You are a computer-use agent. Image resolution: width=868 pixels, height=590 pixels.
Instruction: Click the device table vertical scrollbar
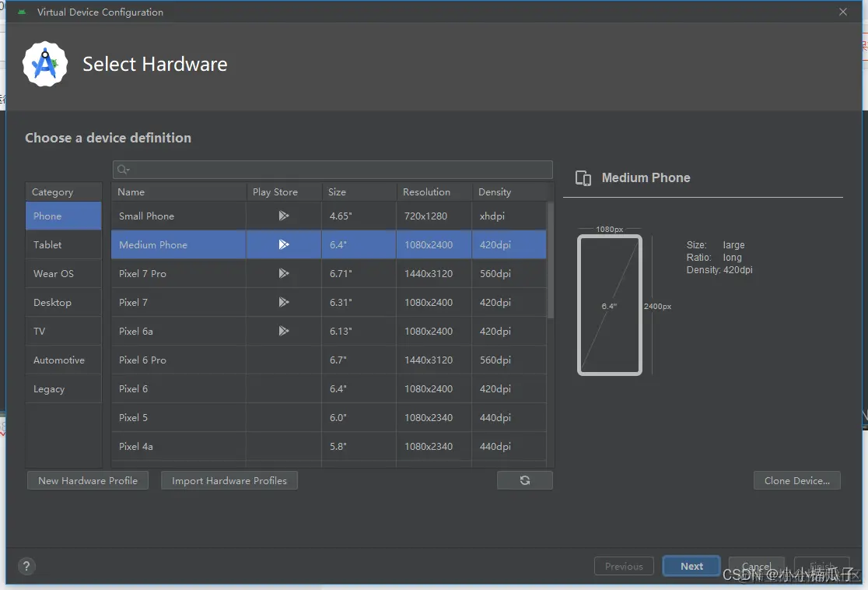(x=550, y=261)
